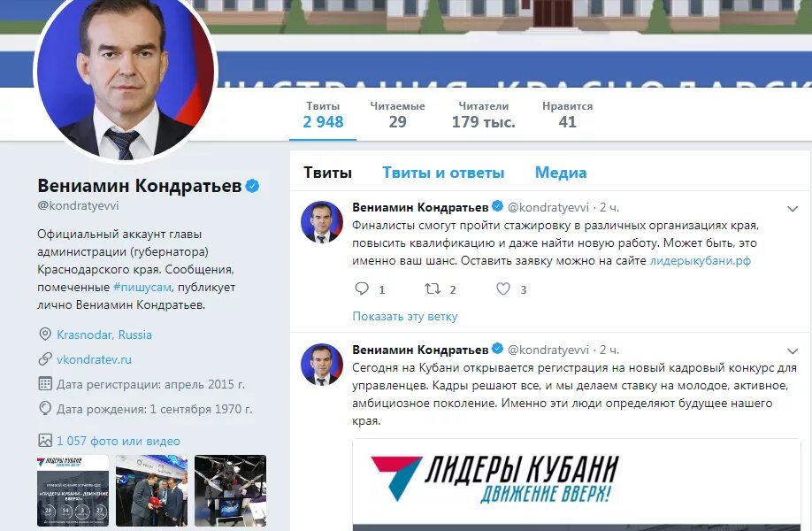
Task: Expand thread via Показать эту ветку
Action: tap(405, 316)
